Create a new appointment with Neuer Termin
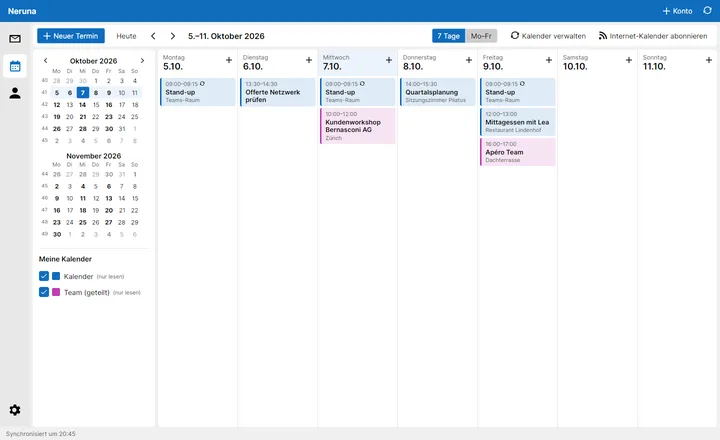Viewport: 720px width, 440px height. coord(71,36)
